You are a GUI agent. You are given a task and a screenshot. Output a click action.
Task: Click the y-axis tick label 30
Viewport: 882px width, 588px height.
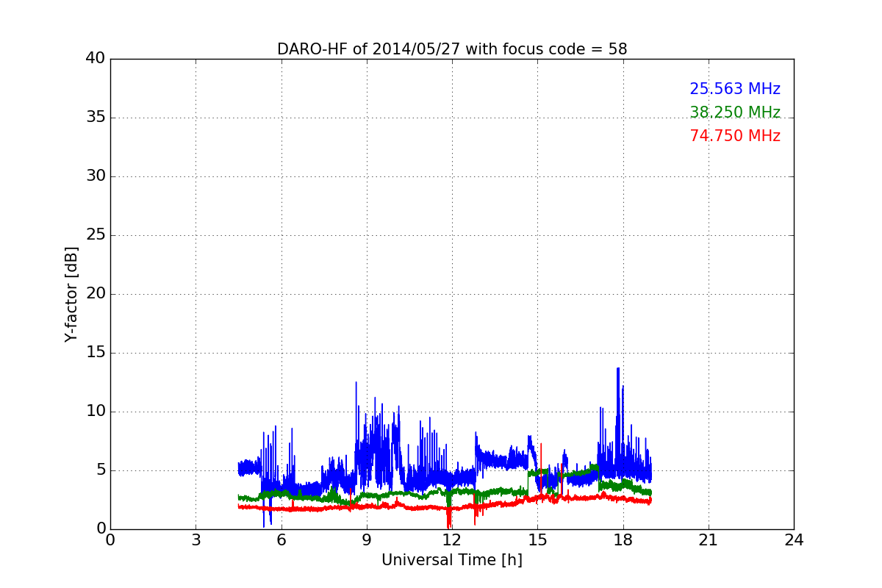(x=95, y=176)
